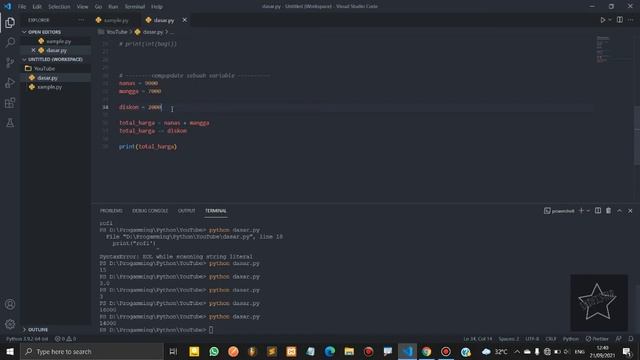The width and height of the screenshot is (640, 360).
Task: Change UTF-8 file encoding
Action: (x=532, y=339)
